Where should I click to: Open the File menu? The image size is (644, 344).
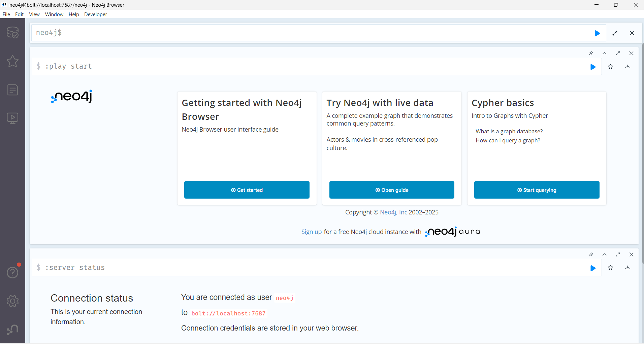point(6,14)
